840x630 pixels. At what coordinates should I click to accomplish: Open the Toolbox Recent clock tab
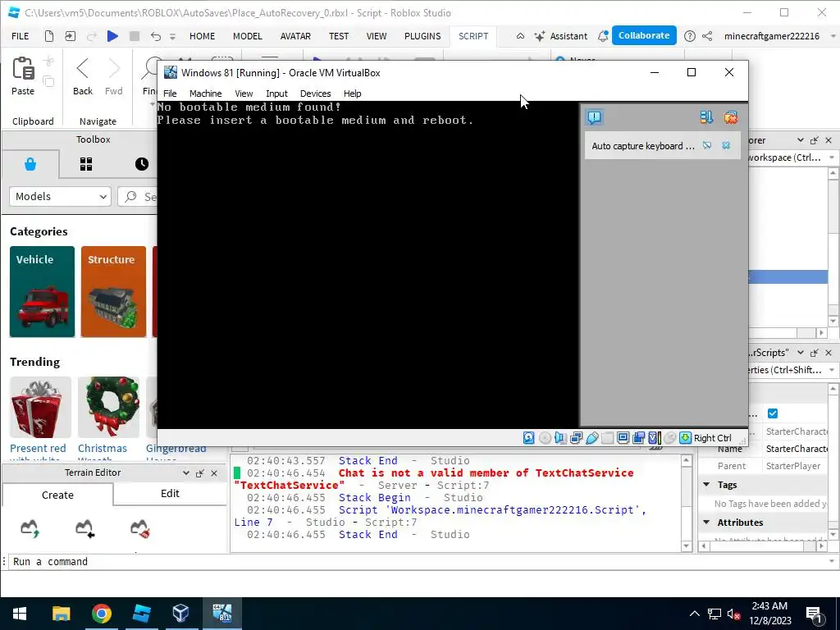[141, 164]
